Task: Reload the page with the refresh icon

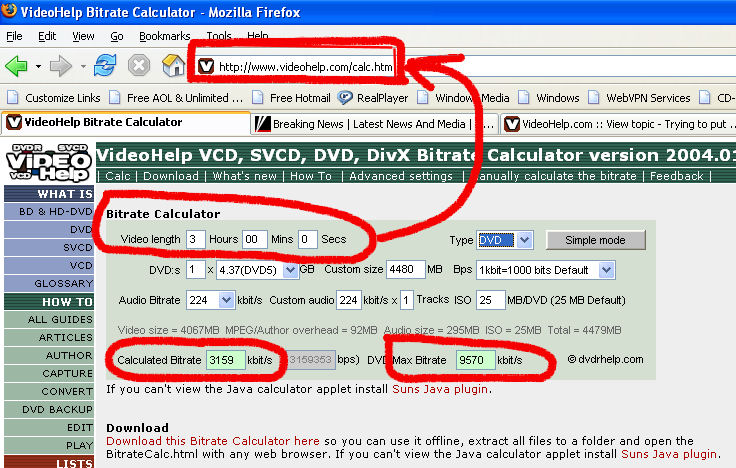Action: tap(105, 65)
